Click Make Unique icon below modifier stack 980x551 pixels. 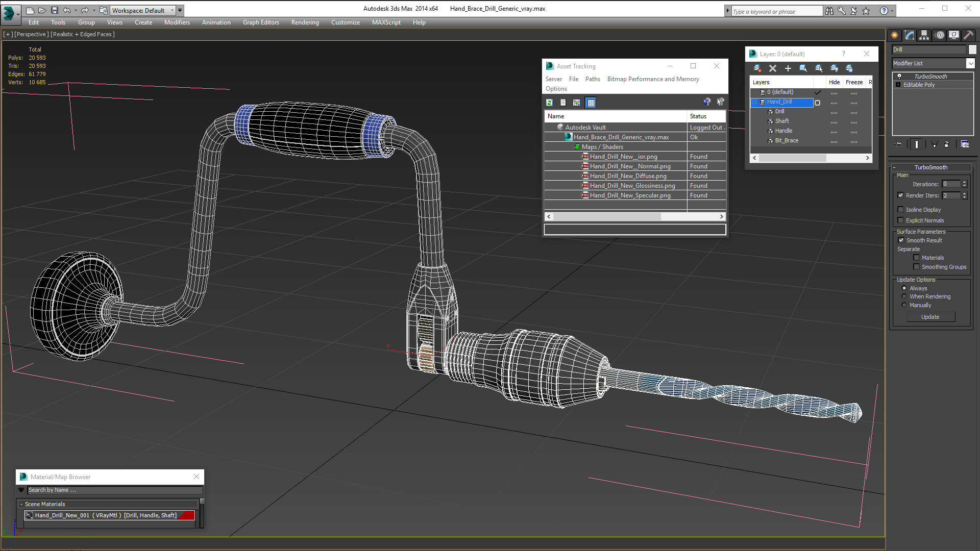click(x=934, y=144)
